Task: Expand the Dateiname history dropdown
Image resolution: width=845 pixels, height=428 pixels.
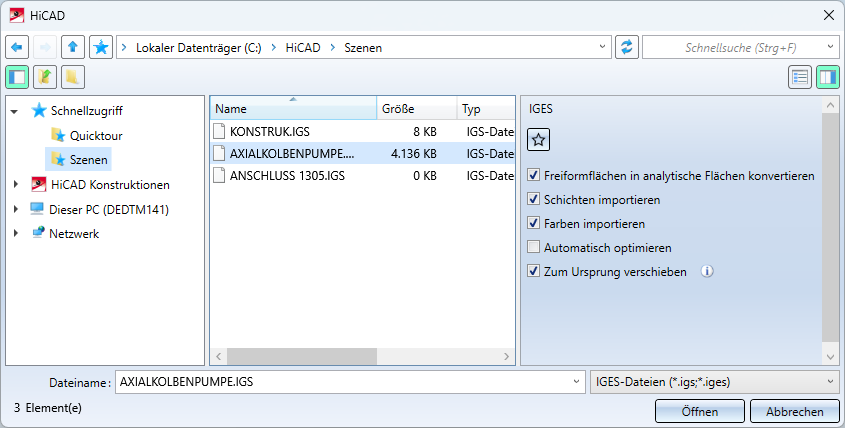Action: [578, 382]
